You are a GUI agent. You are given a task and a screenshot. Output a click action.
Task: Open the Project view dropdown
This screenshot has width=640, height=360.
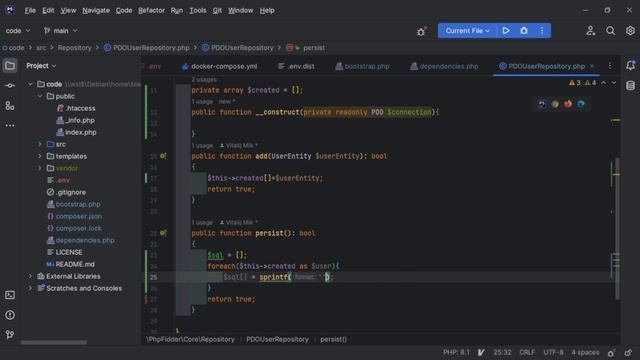pyautogui.click(x=41, y=66)
